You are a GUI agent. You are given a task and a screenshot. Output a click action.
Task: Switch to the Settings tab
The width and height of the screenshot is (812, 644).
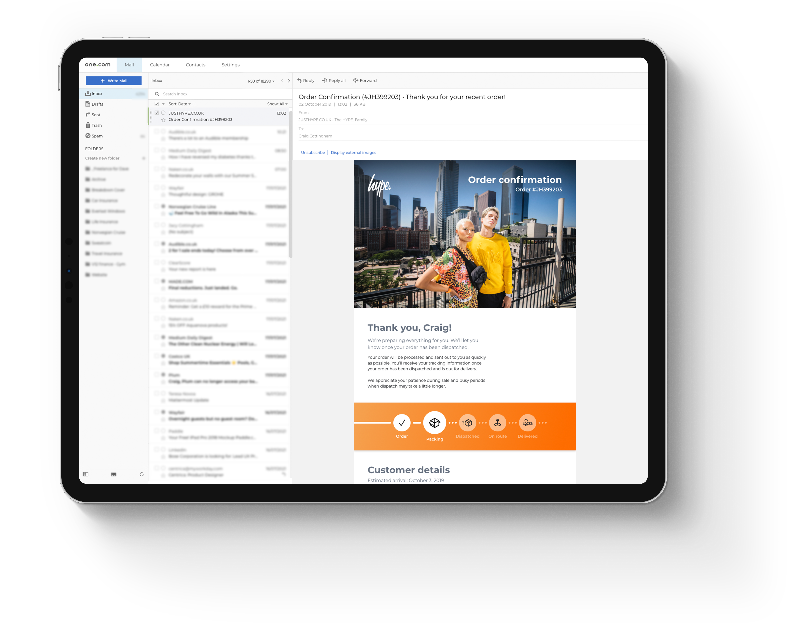pyautogui.click(x=230, y=65)
